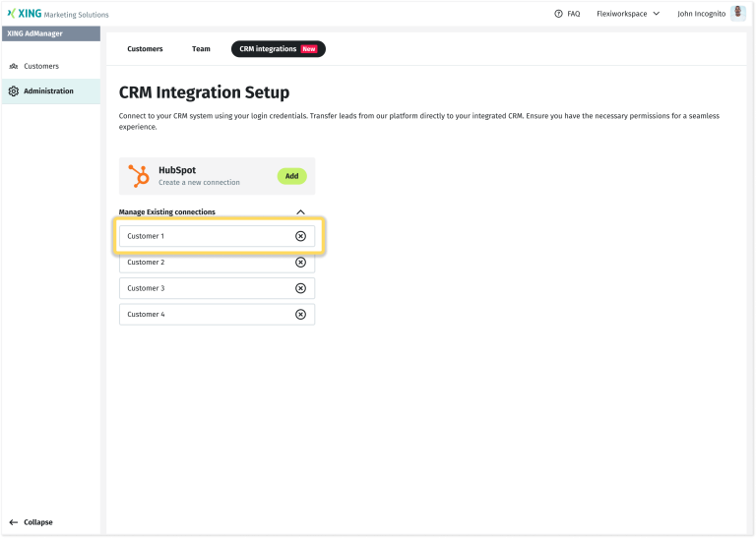
Task: Open the Flexiworkspace dropdown
Action: [x=627, y=14]
